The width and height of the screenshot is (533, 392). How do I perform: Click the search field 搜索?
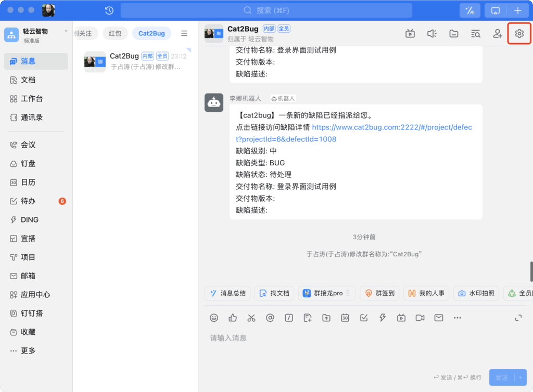pyautogui.click(x=266, y=10)
